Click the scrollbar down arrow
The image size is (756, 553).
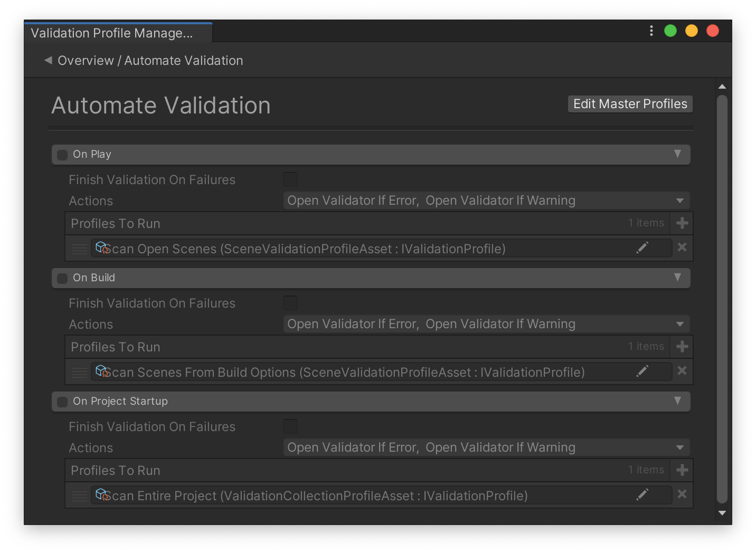click(722, 512)
